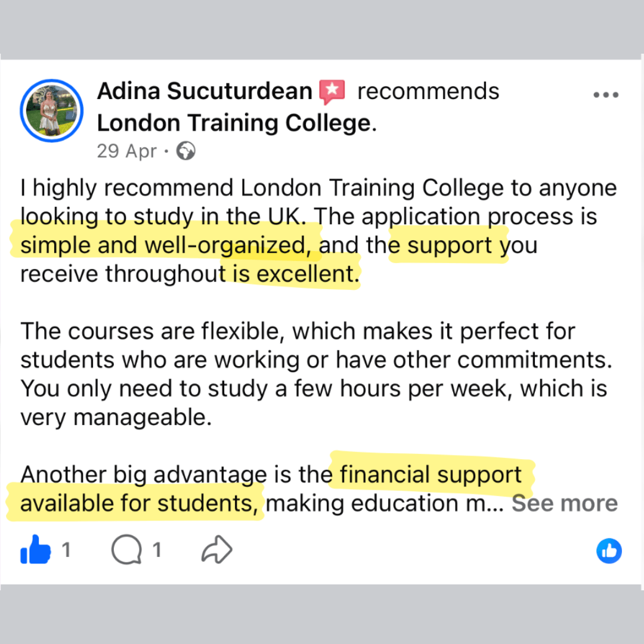Like the review with the thumbs-up icon

[x=35, y=550]
